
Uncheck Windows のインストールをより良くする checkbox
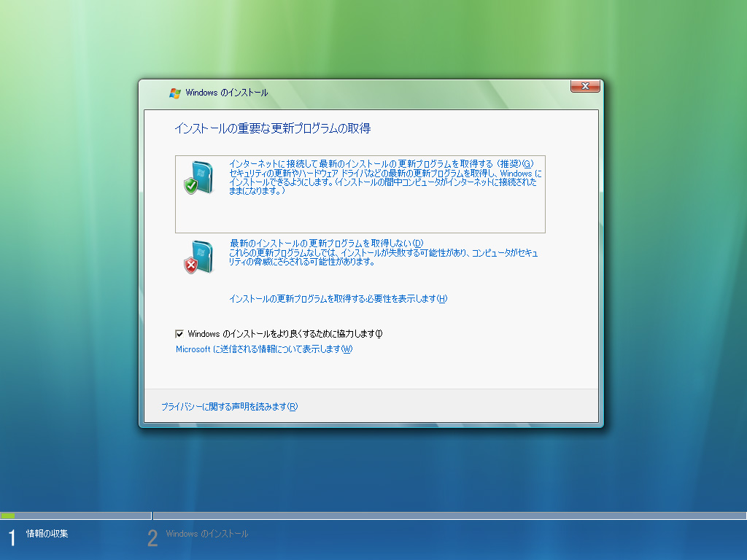click(179, 334)
